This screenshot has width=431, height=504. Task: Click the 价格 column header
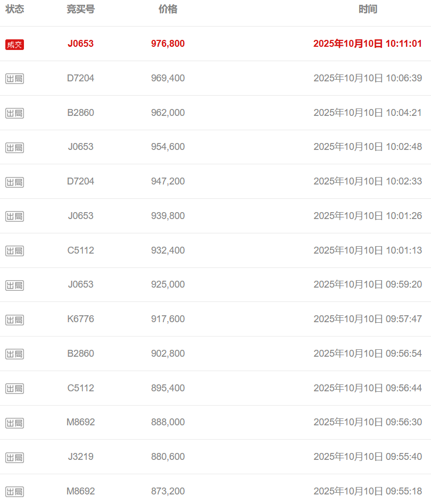[x=168, y=10]
